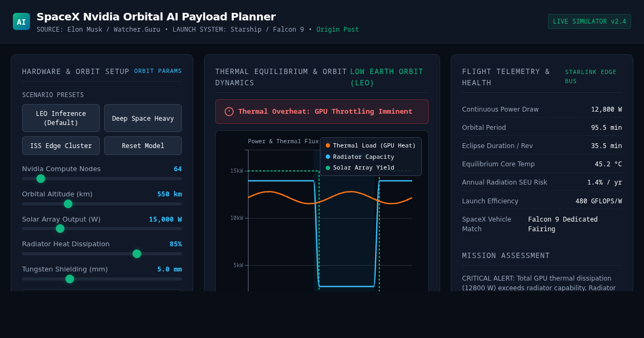Click the 95.5 min orbital period value
This screenshot has width=644, height=338.
(606, 128)
